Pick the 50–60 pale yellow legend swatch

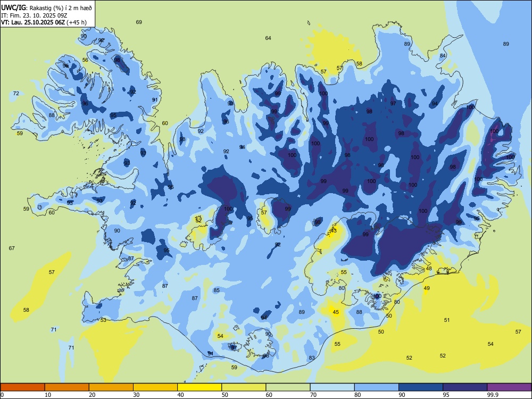click(244, 387)
